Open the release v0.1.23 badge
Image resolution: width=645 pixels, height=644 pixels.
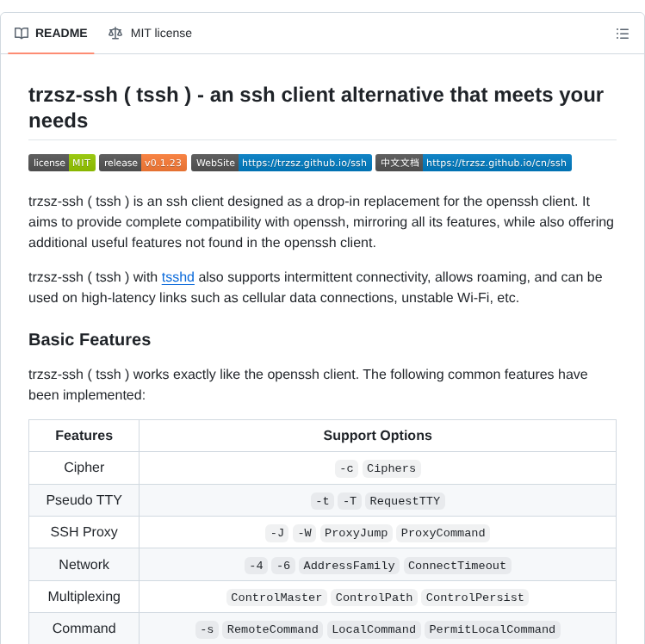(142, 163)
